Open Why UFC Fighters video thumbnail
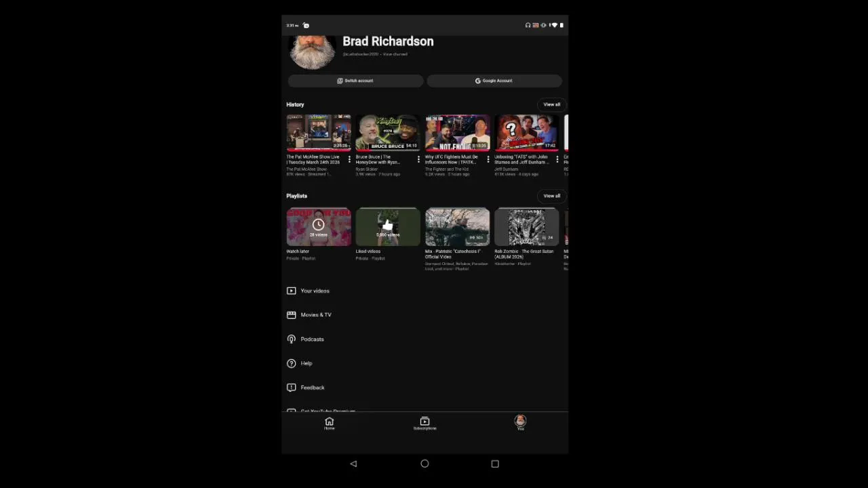This screenshot has height=488, width=868. [457, 133]
